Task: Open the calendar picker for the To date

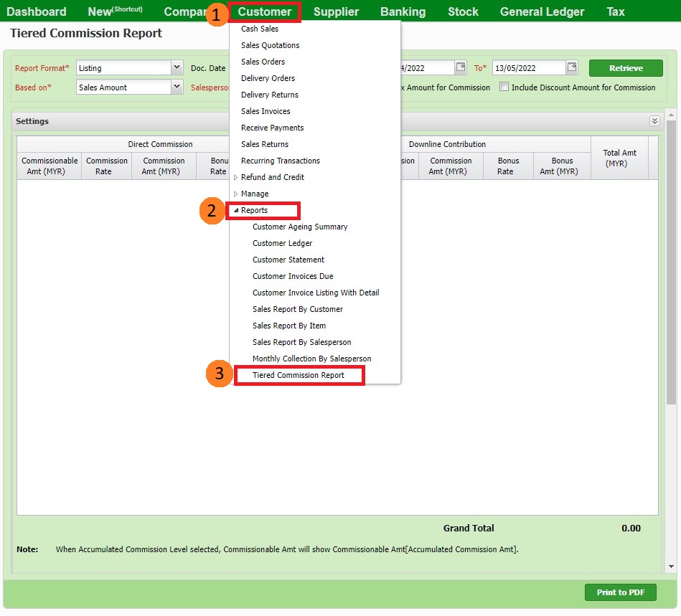Action: (571, 67)
